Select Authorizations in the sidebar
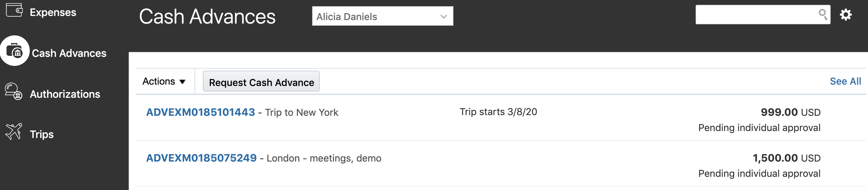The width and height of the screenshot is (868, 190). (x=65, y=94)
